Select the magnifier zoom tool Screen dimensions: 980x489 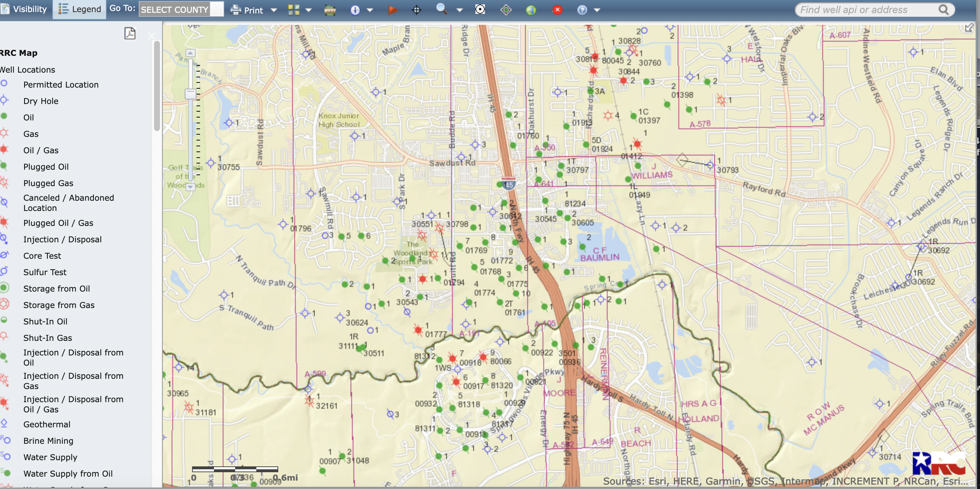tap(441, 9)
